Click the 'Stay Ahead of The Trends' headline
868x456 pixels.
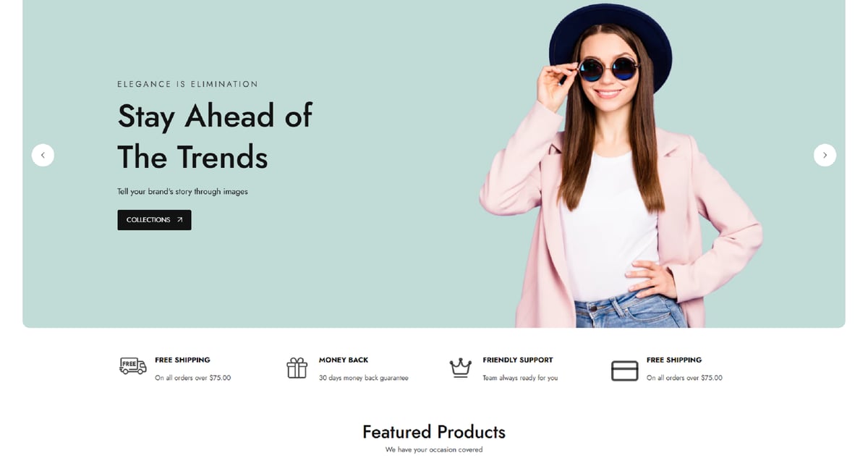(215, 136)
